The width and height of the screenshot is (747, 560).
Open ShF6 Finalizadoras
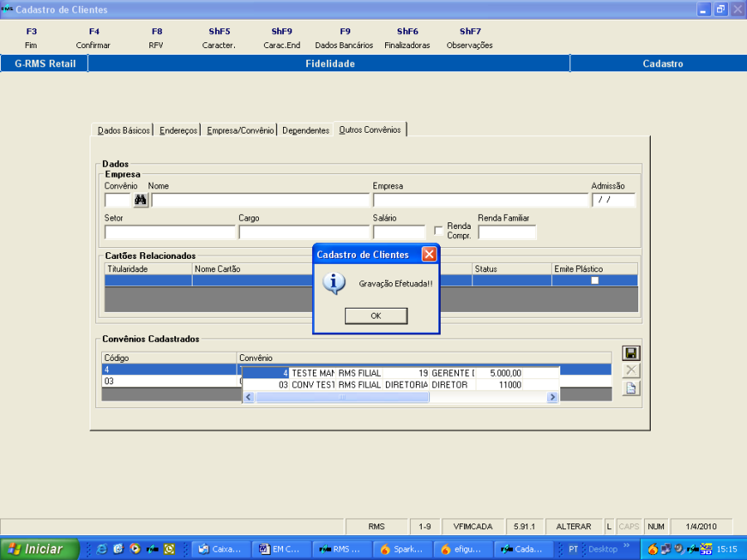click(408, 38)
